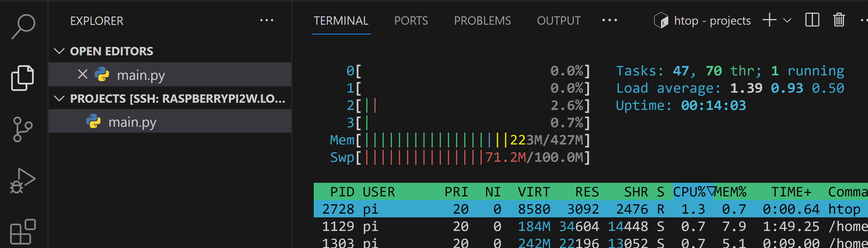Viewport: 868px width, 248px height.
Task: Click the Uptime 00:14:03 text
Action: point(681,106)
